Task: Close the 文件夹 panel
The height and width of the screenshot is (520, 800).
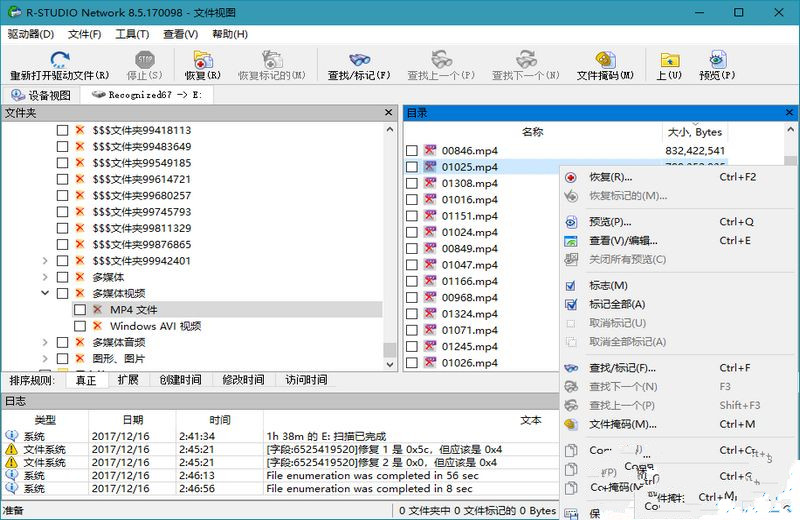Action: tap(388, 112)
